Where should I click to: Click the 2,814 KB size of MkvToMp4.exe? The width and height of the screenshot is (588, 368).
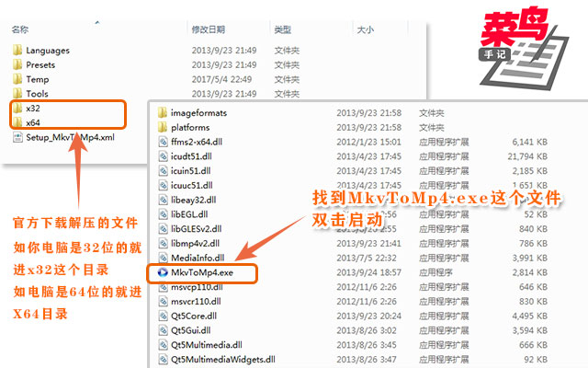(530, 272)
